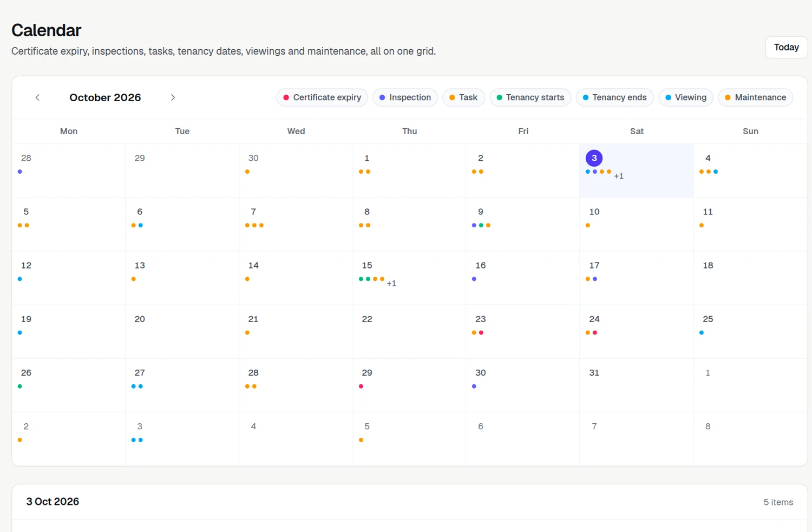Select Friday 30 October

click(x=523, y=385)
